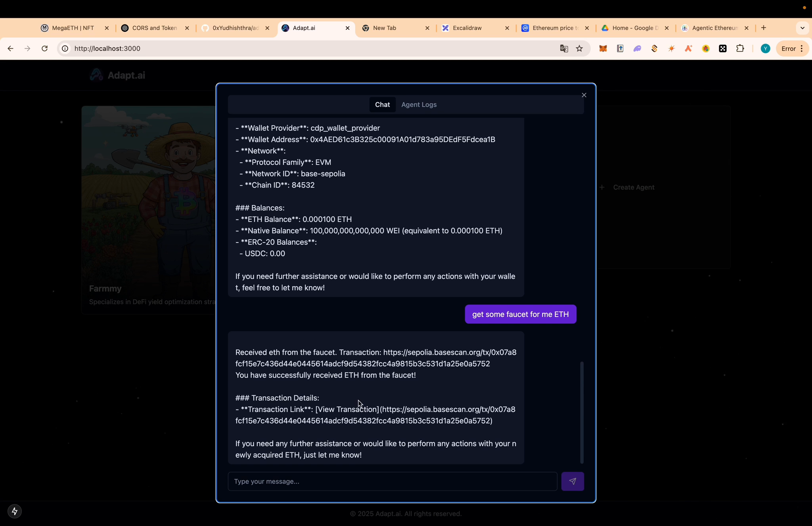
Task: Click the 'get some faucet for me ETH' message
Action: tap(520, 314)
